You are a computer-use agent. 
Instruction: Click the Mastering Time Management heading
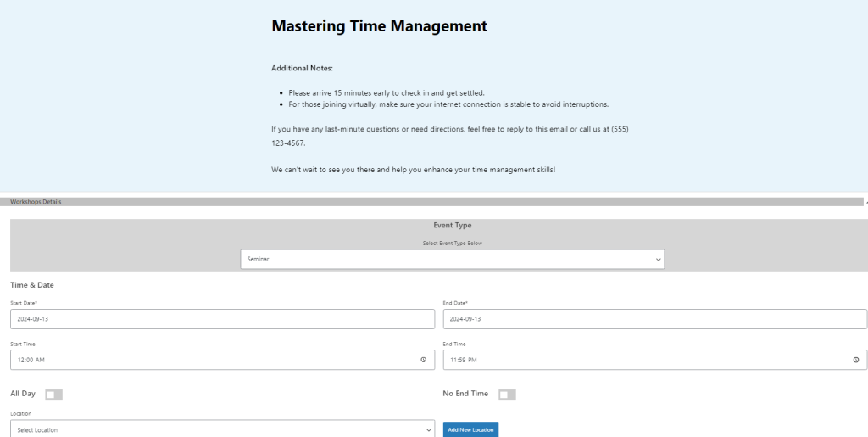tap(379, 26)
